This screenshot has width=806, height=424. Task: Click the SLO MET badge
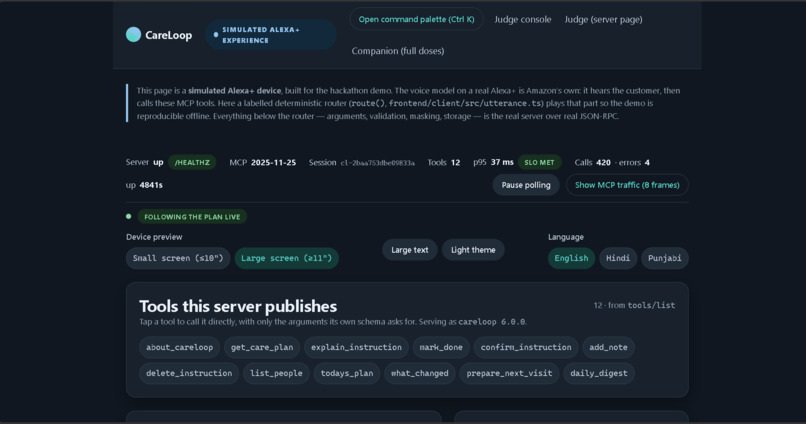click(x=539, y=162)
